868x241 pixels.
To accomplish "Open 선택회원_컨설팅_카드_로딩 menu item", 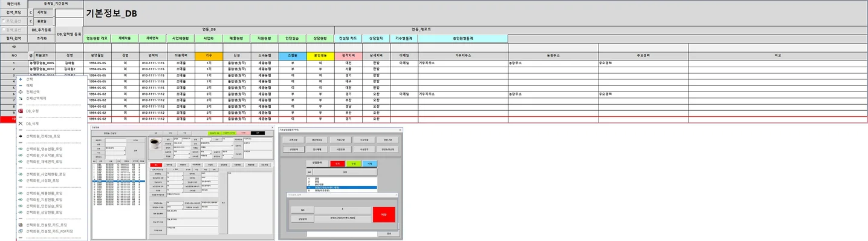I will click(46, 225).
